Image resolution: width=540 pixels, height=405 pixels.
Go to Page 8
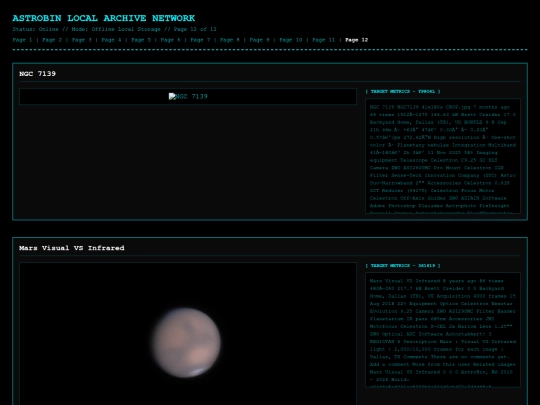[230, 40]
